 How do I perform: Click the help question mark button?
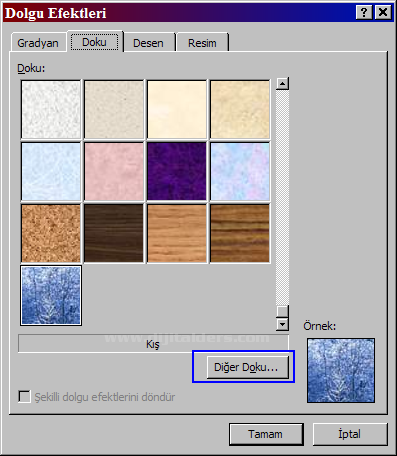pyautogui.click(x=364, y=13)
